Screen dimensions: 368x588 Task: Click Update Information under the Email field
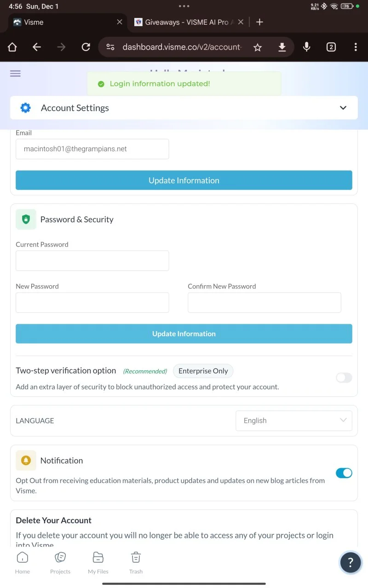click(x=184, y=181)
